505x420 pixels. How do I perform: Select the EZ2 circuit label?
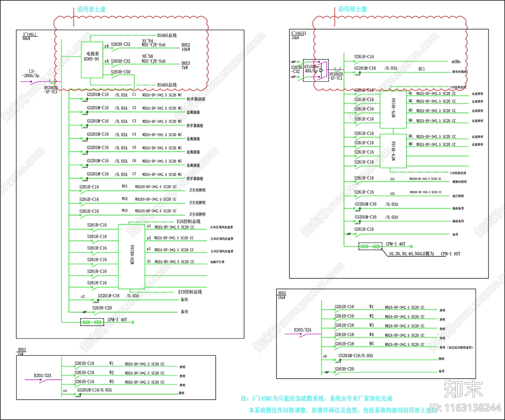[x=392, y=194]
